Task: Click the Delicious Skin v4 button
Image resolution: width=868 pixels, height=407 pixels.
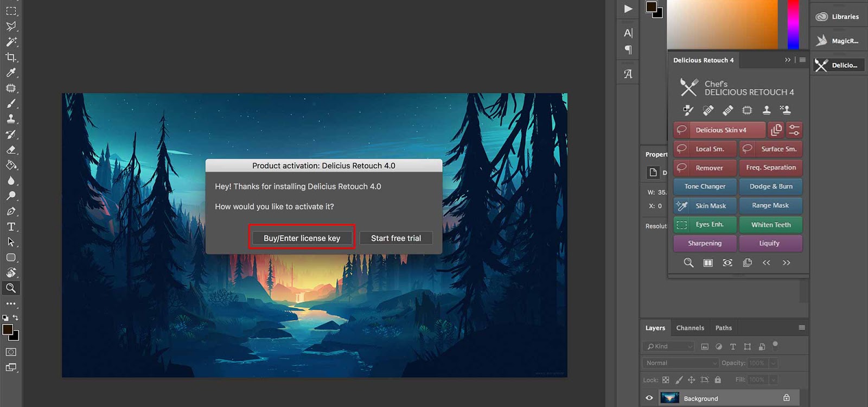Action: click(719, 130)
